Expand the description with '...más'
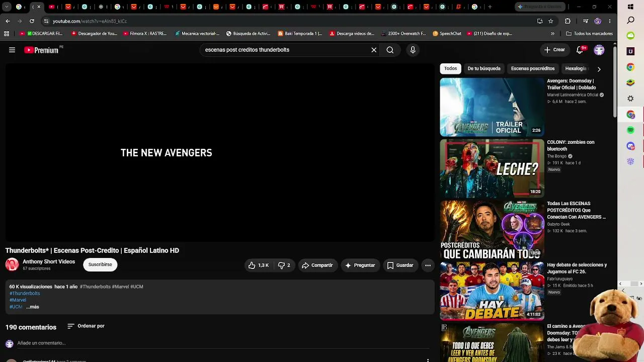Screen dimensions: 644x362 [x=32, y=307]
